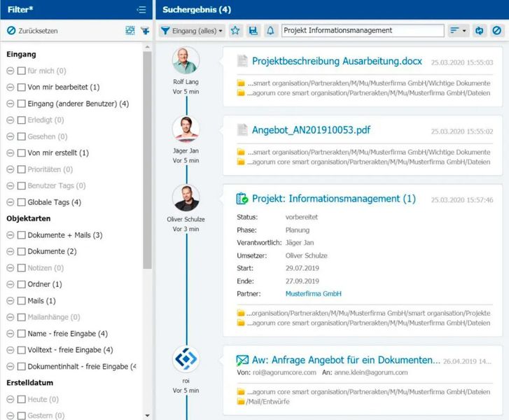Click Rolf Lang's avatar
Screen dimensions: 509x420
pos(186,61)
